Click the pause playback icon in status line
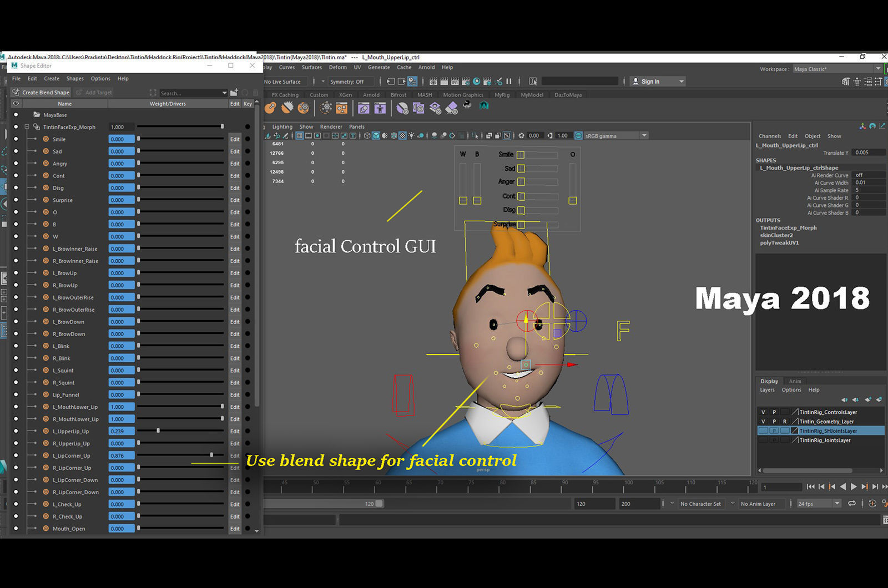The height and width of the screenshot is (588, 888). pos(509,82)
